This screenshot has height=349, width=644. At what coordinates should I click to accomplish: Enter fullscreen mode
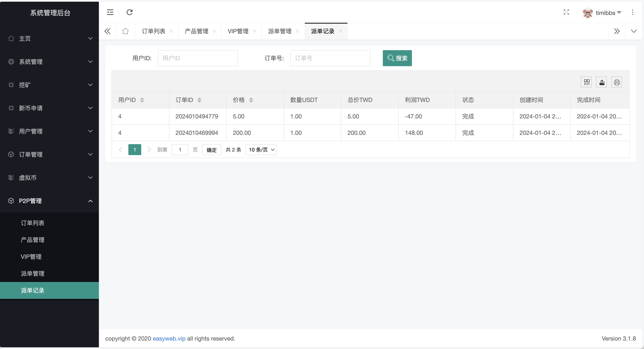566,12
